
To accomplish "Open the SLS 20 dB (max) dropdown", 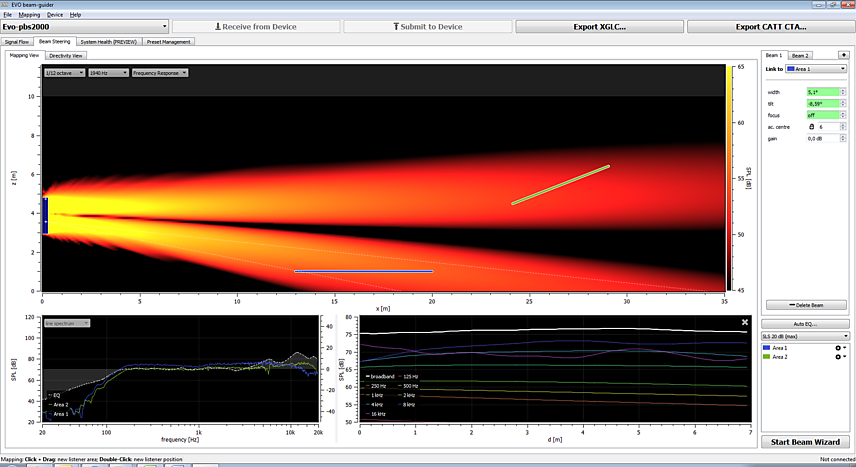I will [x=805, y=336].
